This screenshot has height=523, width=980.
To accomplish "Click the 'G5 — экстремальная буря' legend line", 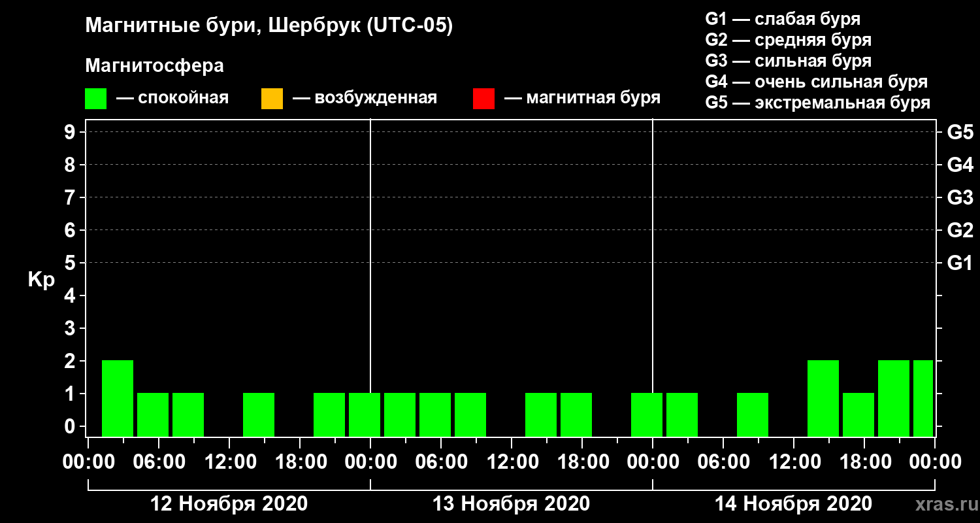I will (817, 103).
